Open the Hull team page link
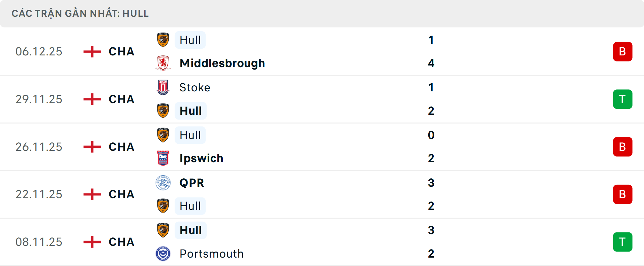The height and width of the screenshot is (266, 644). point(190,40)
